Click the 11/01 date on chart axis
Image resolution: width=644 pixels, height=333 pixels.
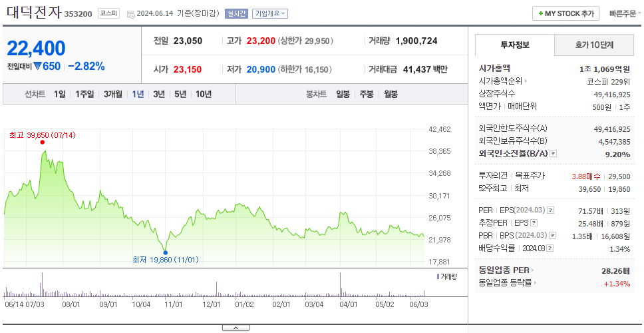coord(174,304)
